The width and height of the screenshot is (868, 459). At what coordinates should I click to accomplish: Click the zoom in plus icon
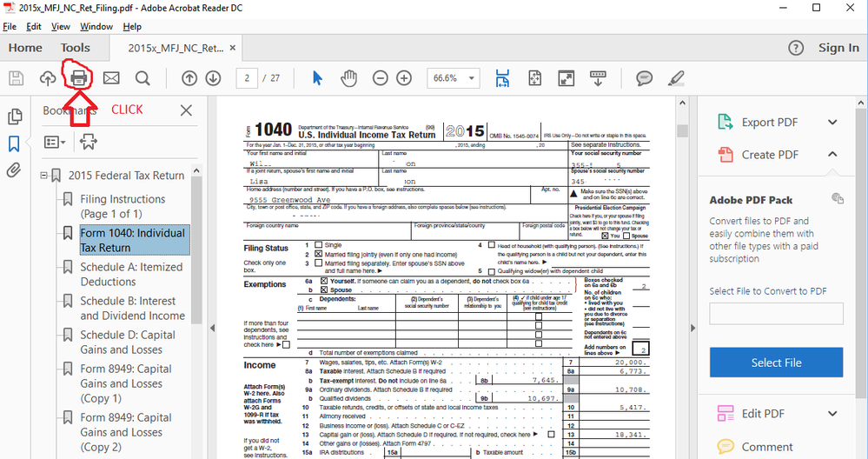(404, 78)
